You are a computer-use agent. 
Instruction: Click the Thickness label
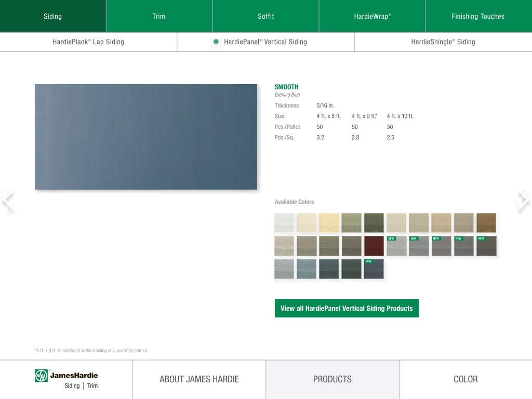(287, 105)
